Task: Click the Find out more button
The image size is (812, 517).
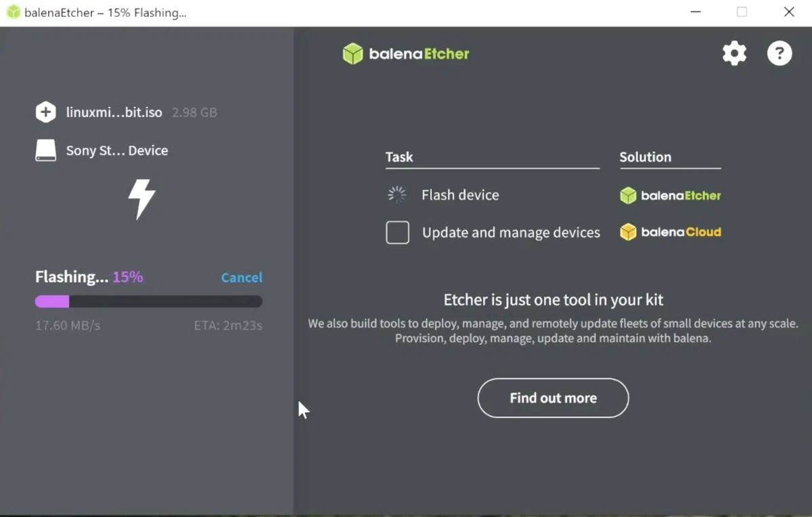Action: pos(553,398)
